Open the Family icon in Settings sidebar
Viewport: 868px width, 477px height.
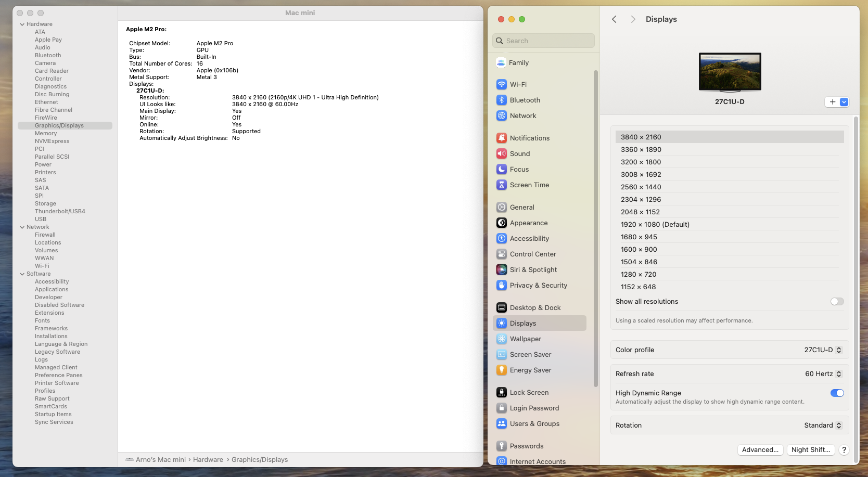coord(501,62)
